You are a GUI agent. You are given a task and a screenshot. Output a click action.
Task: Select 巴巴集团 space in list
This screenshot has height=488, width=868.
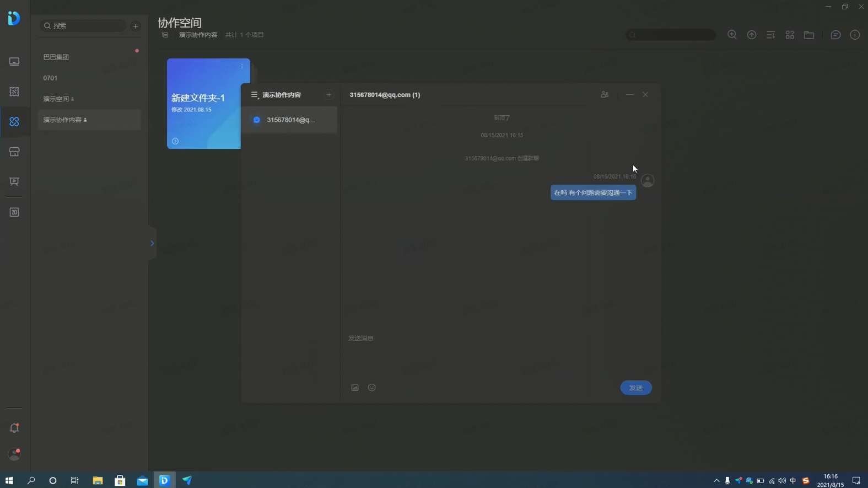pos(89,57)
